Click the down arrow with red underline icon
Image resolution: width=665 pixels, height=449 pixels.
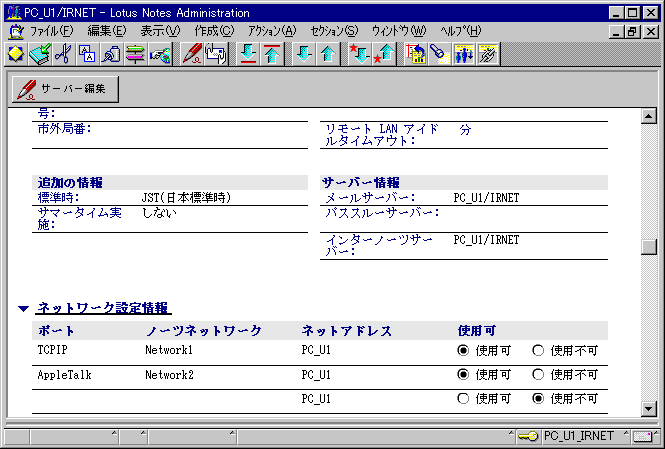[x=248, y=54]
